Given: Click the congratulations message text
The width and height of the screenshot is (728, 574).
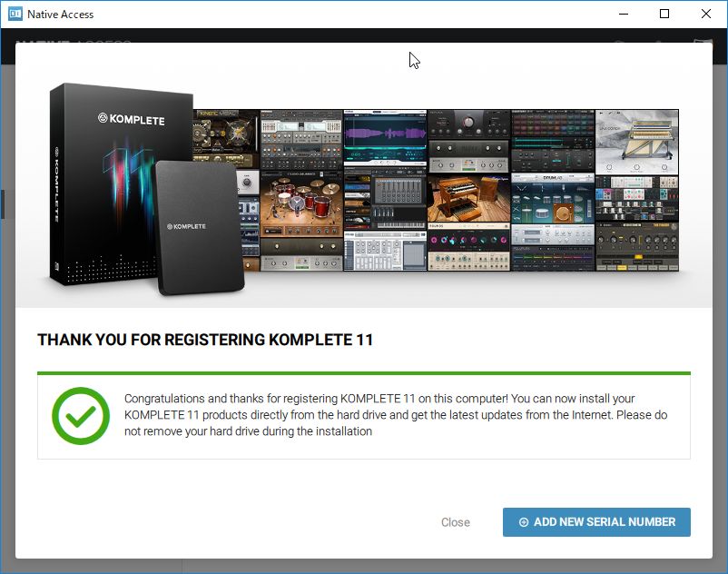Looking at the screenshot, I should [396, 415].
